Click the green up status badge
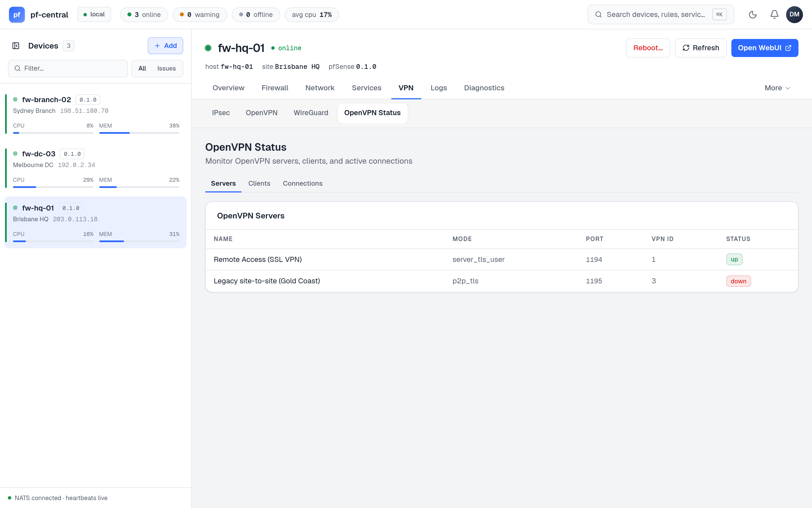 [734, 259]
